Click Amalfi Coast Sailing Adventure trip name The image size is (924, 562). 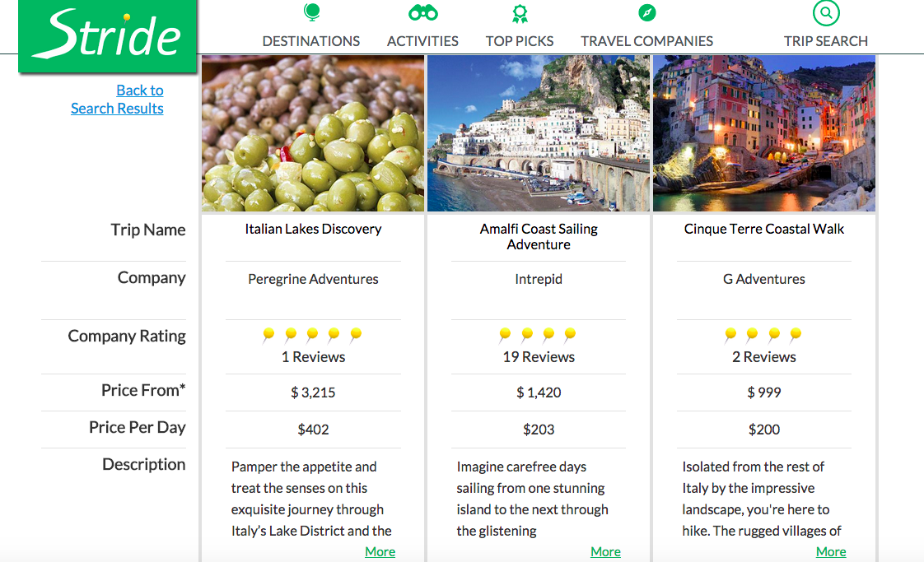pyautogui.click(x=539, y=236)
